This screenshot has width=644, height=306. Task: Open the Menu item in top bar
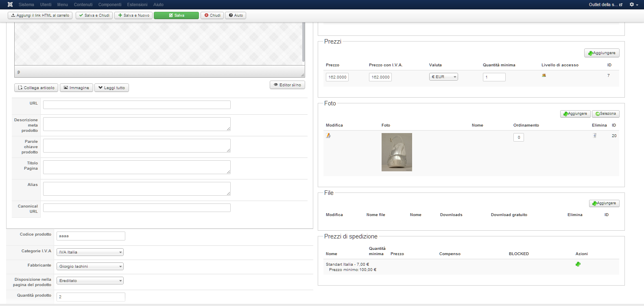(x=63, y=4)
